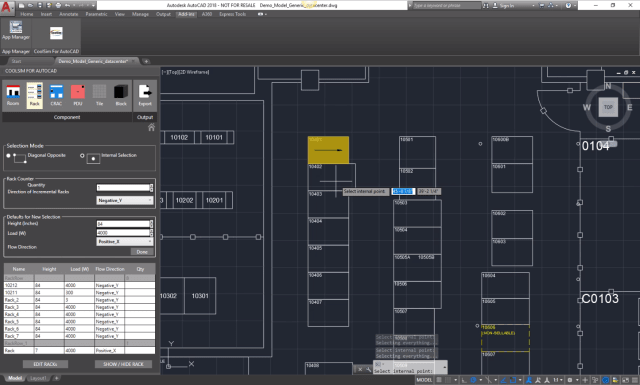
Task: Click the Done button
Action: (142, 252)
